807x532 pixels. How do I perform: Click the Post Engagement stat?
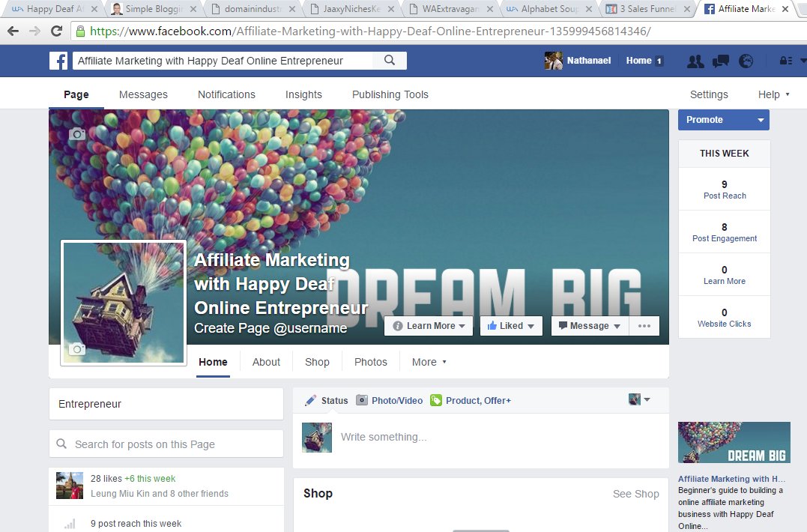[724, 232]
